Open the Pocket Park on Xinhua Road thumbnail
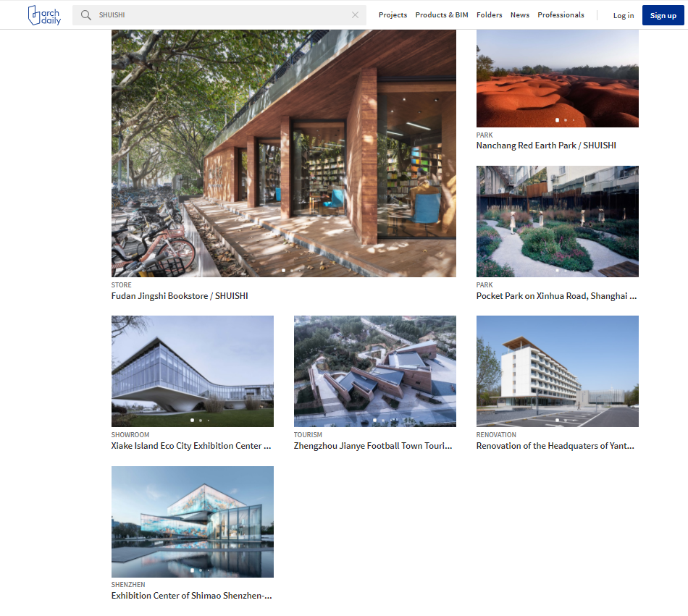Viewport: 688px width, 616px height. point(557,221)
